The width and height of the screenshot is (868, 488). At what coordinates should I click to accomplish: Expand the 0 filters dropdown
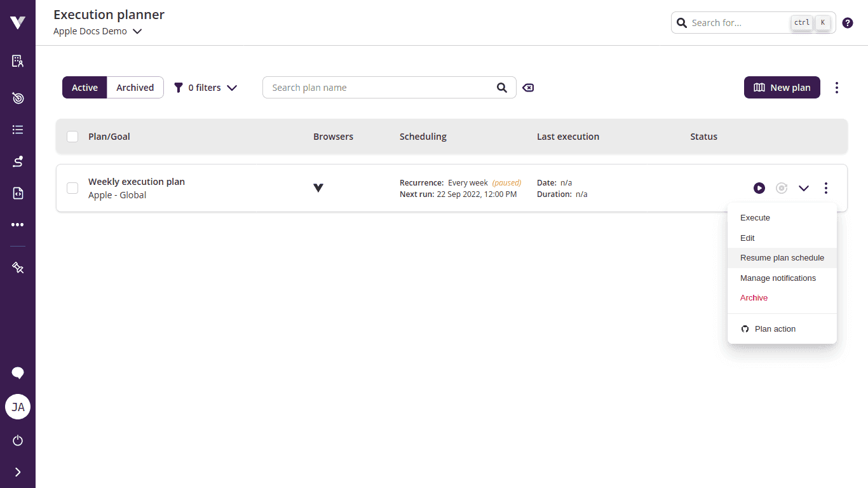(x=205, y=88)
